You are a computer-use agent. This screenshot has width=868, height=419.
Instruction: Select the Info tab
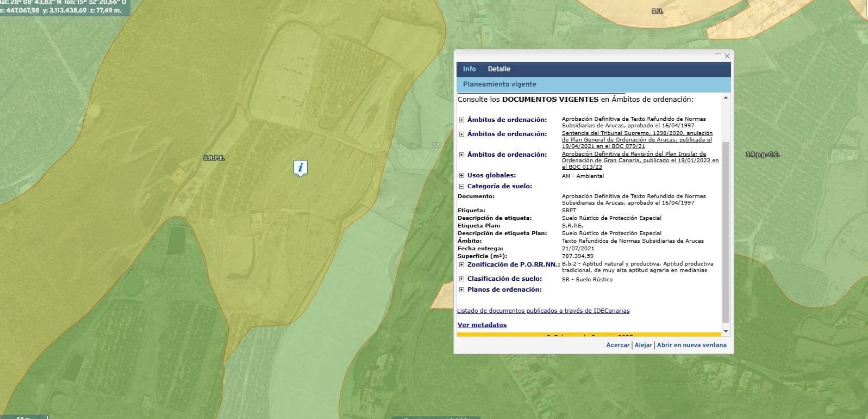tap(469, 69)
